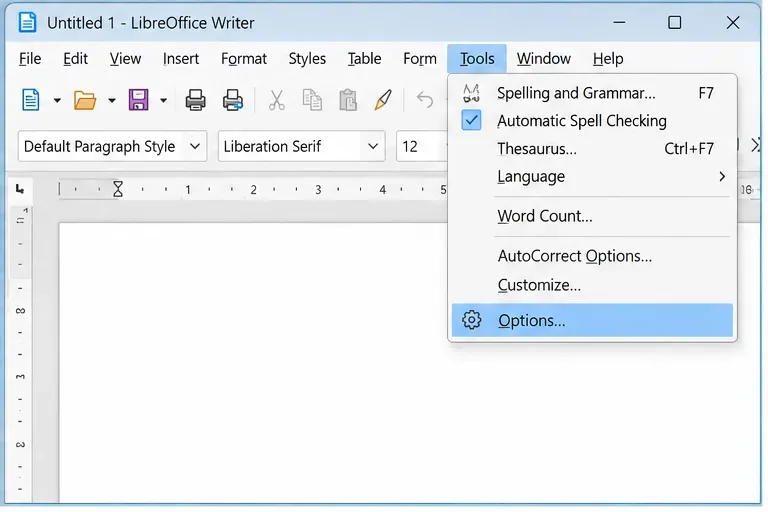Click the hourglass indent marker on the ruler

[118, 189]
